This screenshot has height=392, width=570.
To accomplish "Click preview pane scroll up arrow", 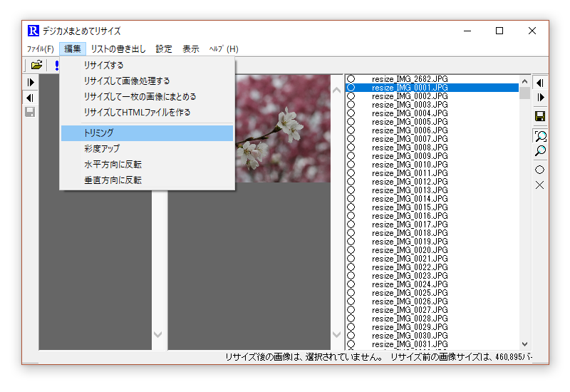I will (x=336, y=91).
